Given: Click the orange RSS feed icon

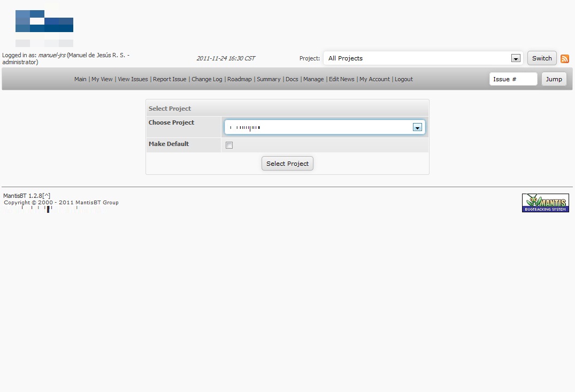Looking at the screenshot, I should coord(564,59).
